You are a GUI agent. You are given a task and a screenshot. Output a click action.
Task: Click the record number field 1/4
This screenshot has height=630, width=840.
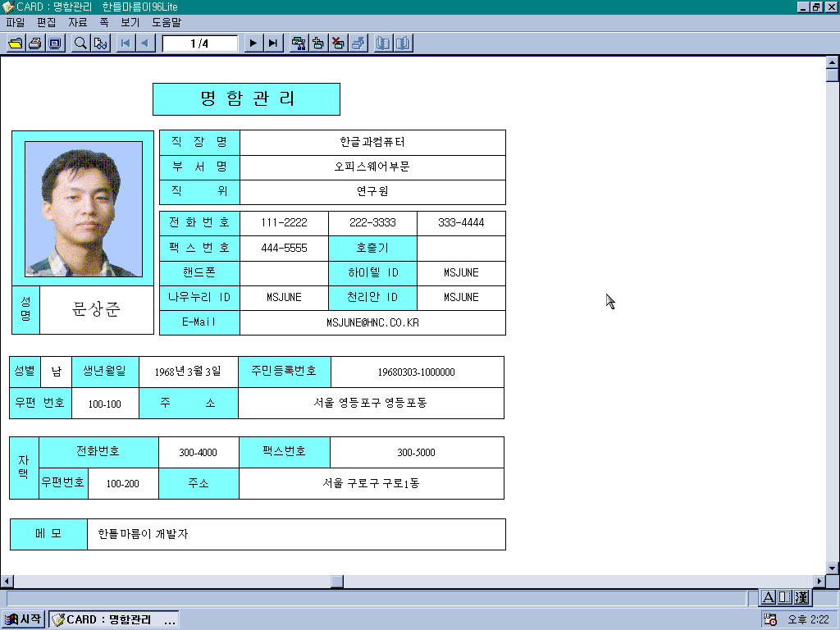pyautogui.click(x=200, y=43)
